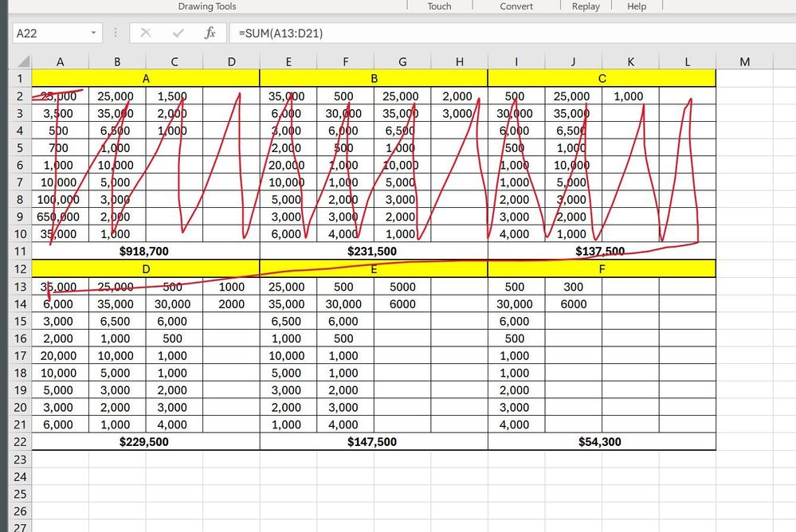Click cell containing 1000 in row 13

pyautogui.click(x=231, y=287)
